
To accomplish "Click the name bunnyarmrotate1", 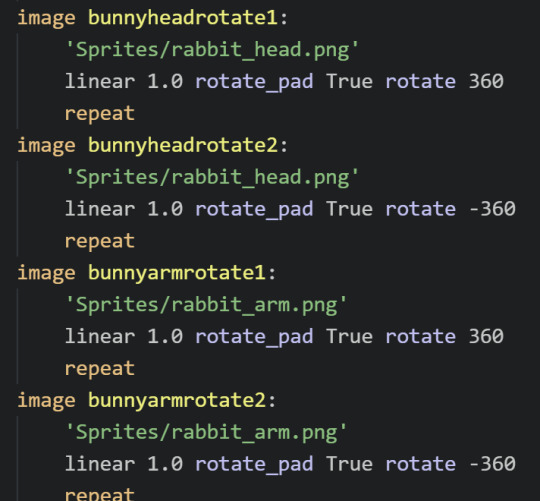I will point(177,273).
